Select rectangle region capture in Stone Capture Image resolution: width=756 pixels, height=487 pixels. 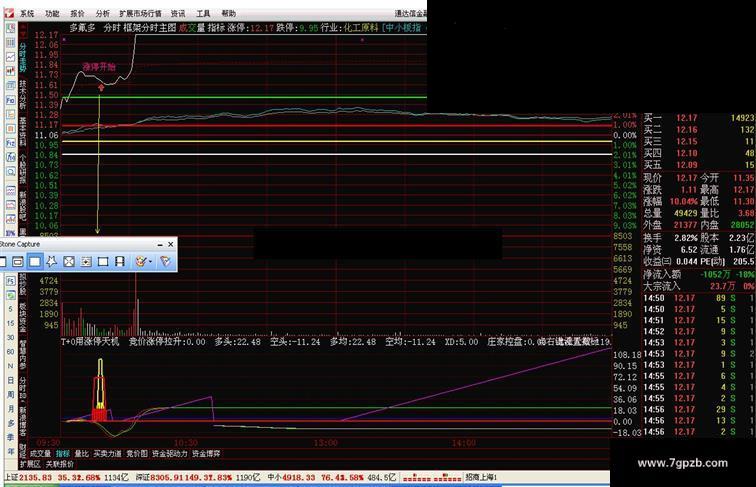tap(35, 261)
